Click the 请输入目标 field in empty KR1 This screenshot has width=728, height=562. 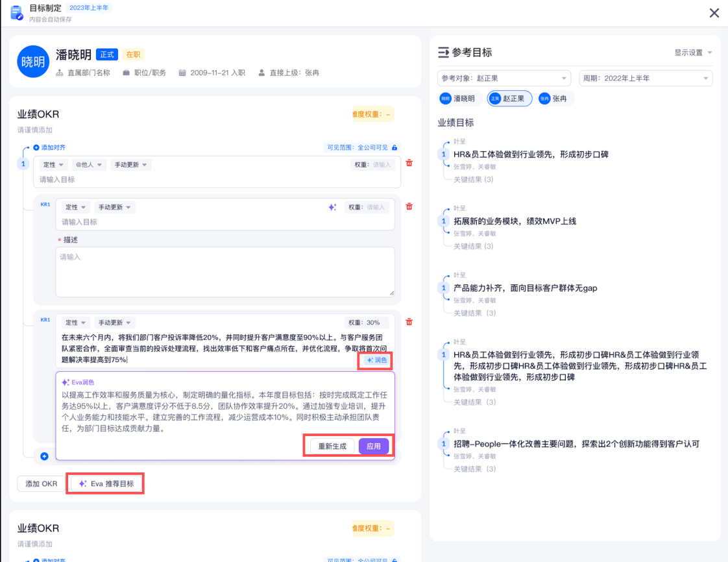point(225,222)
